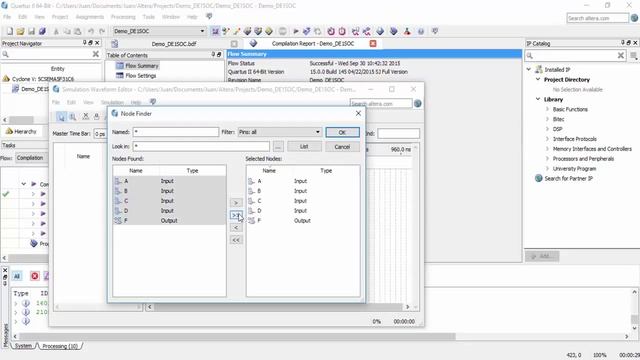Click the first red clock timing analyzer icon
640x360 pixels.
331,31
